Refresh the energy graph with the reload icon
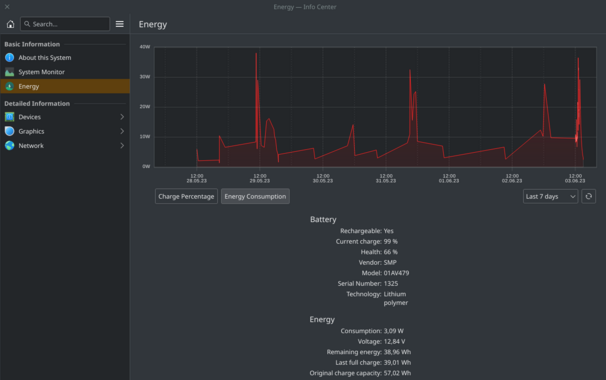Image resolution: width=606 pixels, height=380 pixels. click(588, 196)
